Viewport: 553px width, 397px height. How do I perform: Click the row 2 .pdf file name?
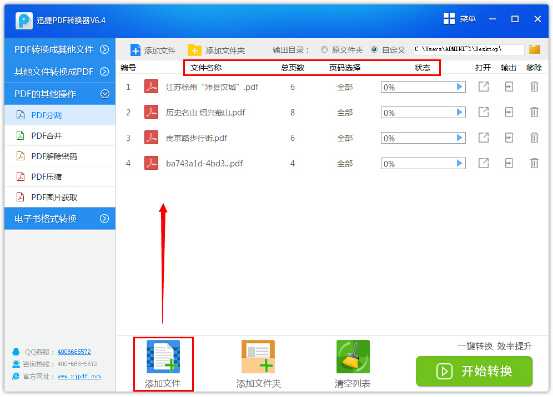click(205, 112)
